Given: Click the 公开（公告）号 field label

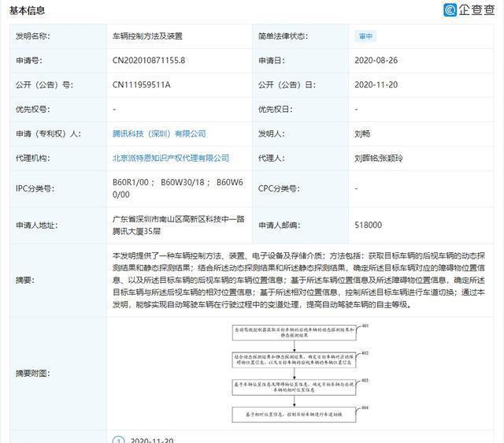Looking at the screenshot, I should pos(44,85).
